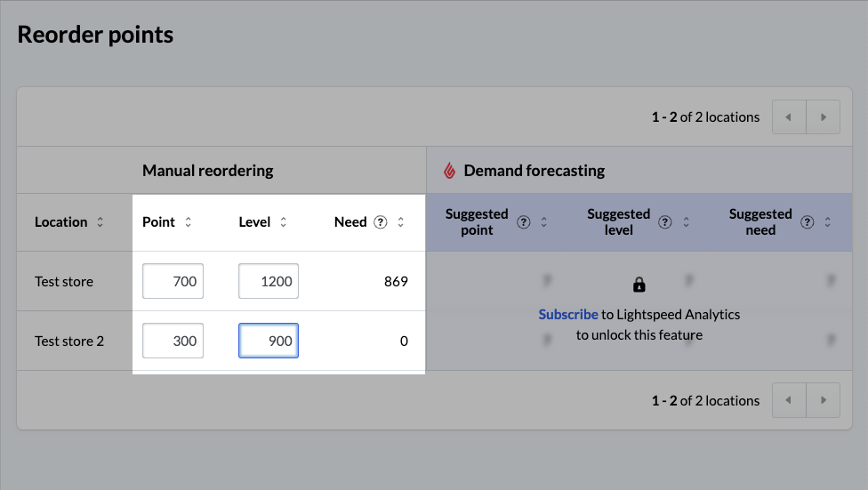
Task: Go to previous page using top arrow
Action: (789, 117)
